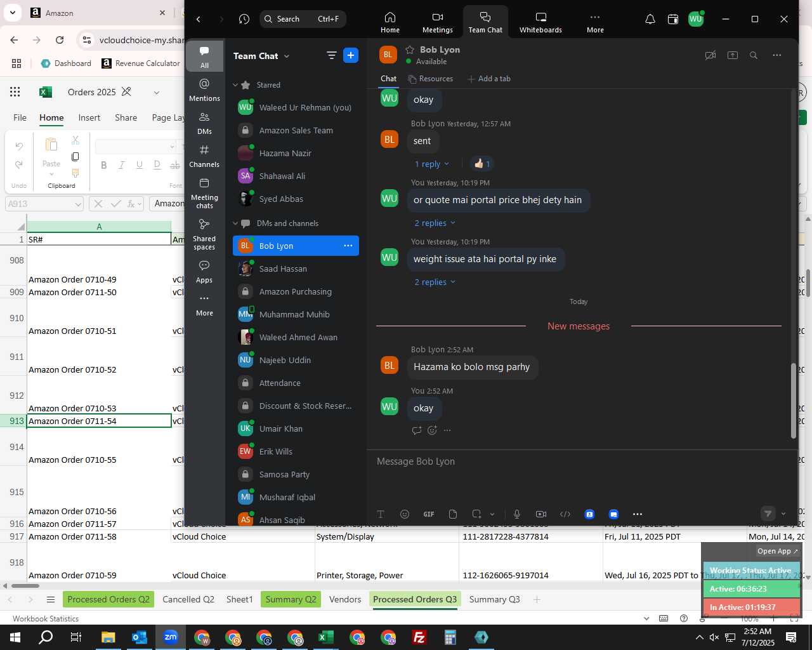
Task: Insert a GIF in the message
Action: click(429, 514)
